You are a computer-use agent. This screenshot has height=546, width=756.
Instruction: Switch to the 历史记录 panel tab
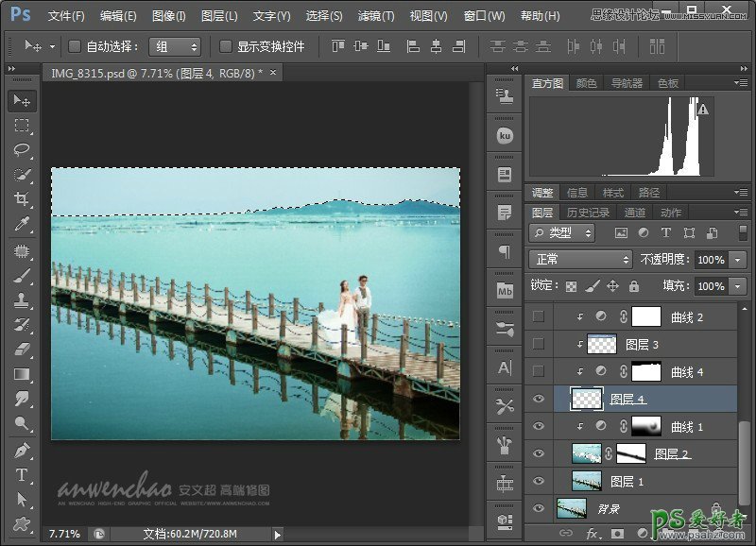coord(588,213)
